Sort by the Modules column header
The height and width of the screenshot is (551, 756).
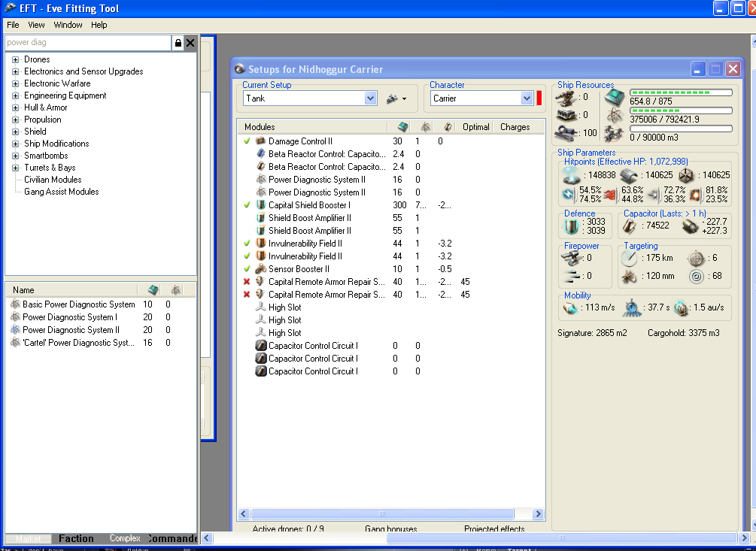click(x=312, y=127)
